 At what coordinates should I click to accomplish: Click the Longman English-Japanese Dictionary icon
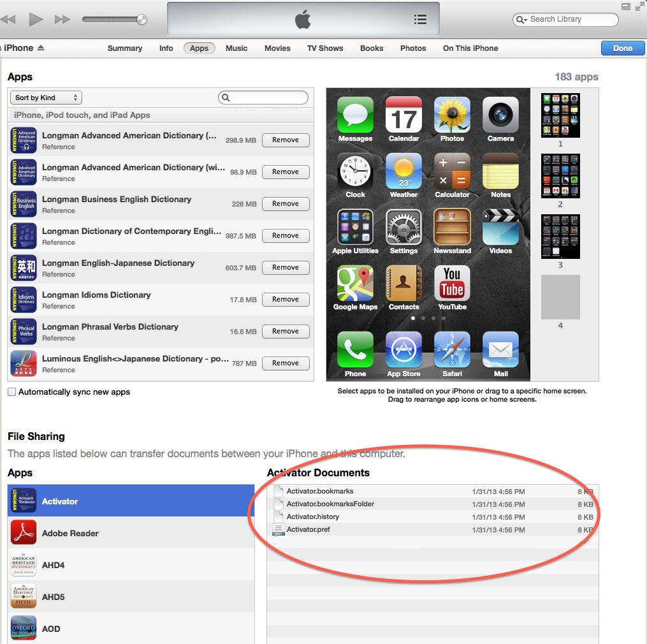tap(24, 268)
